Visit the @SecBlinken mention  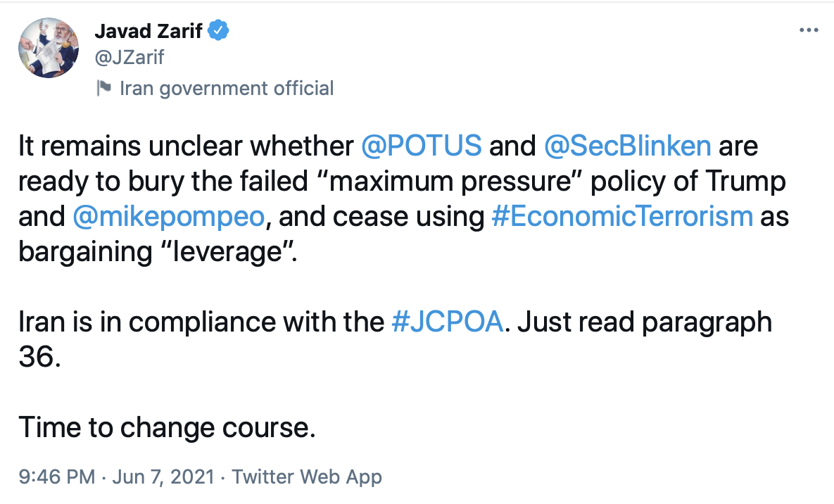[x=627, y=146]
